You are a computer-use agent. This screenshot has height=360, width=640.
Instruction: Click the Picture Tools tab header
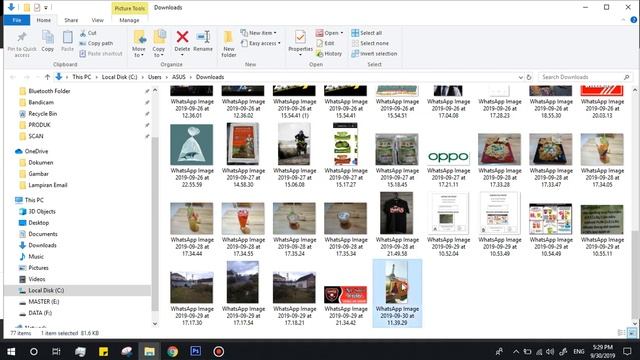pos(129,8)
